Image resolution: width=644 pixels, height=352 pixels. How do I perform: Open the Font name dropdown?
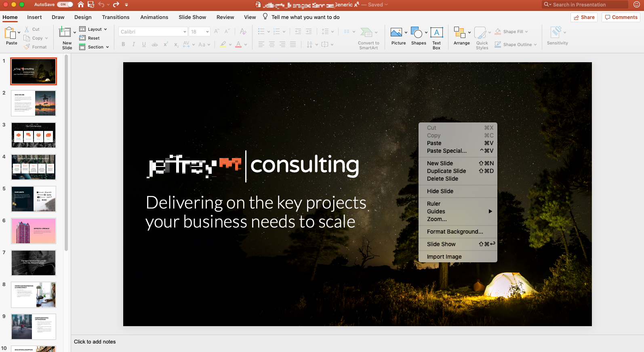[x=185, y=32]
